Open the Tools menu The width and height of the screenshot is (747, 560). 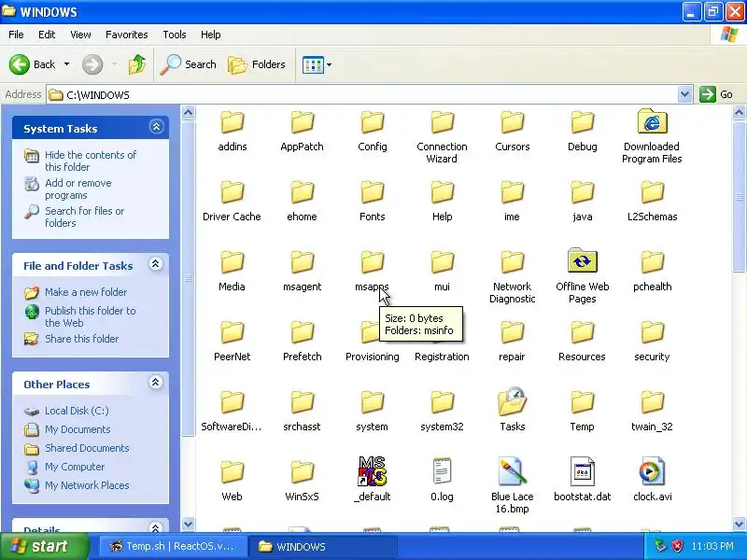point(175,35)
